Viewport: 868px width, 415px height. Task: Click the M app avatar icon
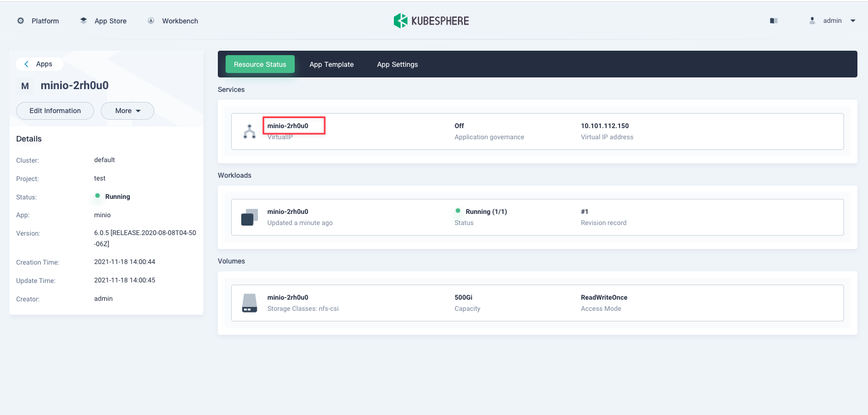25,86
